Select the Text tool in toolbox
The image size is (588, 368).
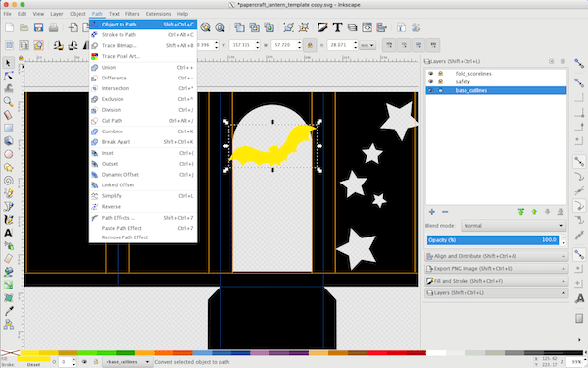pos(8,233)
